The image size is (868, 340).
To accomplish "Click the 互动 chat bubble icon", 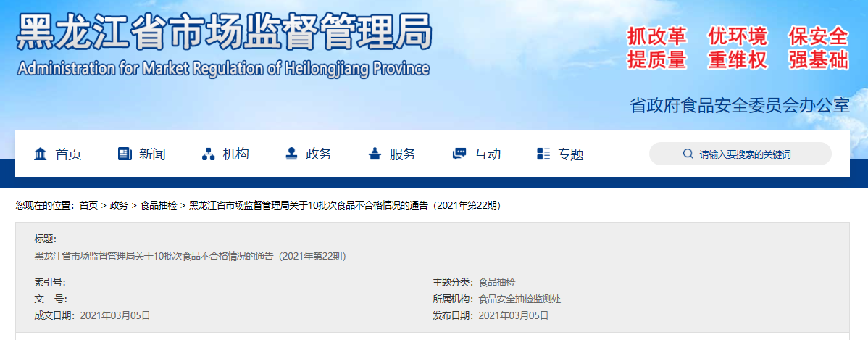I will point(459,154).
